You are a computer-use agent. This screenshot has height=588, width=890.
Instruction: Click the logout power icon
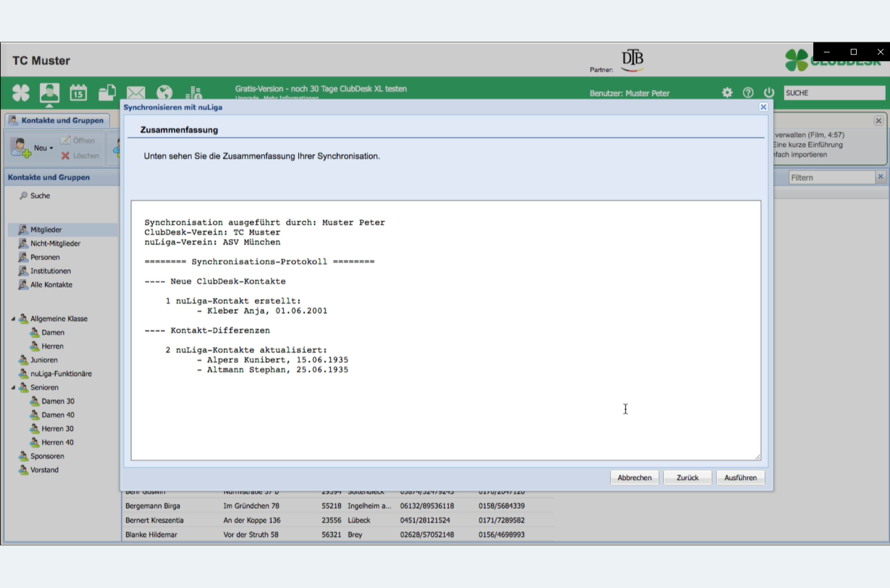click(769, 93)
